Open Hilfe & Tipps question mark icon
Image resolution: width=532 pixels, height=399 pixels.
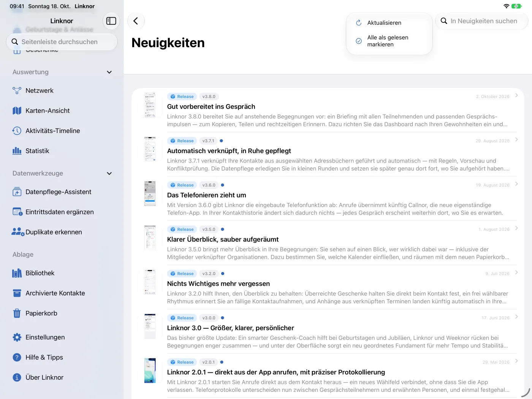click(x=17, y=358)
